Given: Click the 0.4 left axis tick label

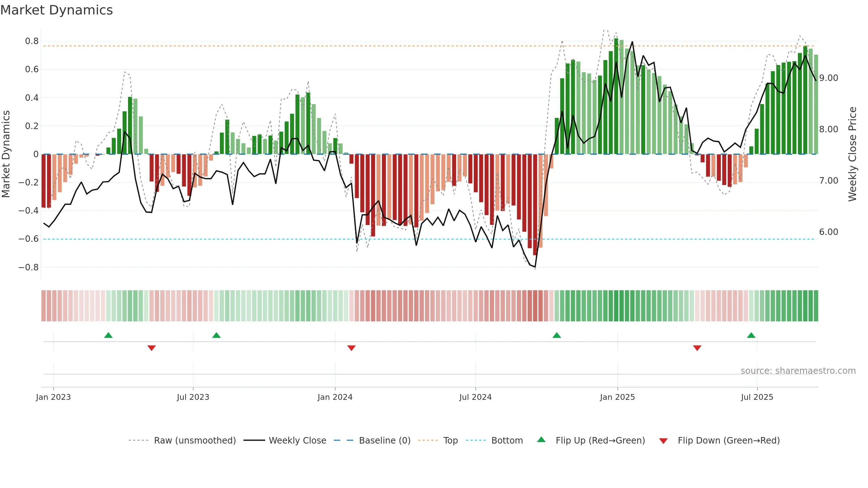Looking at the screenshot, I should 32,98.
